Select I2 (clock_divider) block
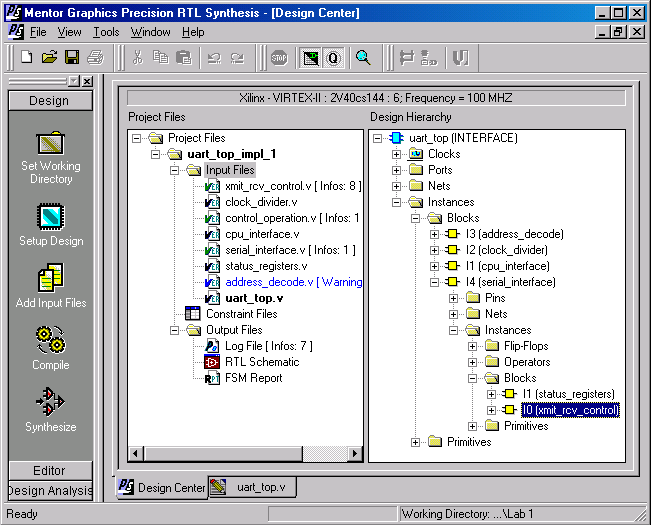Image resolution: width=651 pixels, height=525 pixels. click(x=507, y=250)
